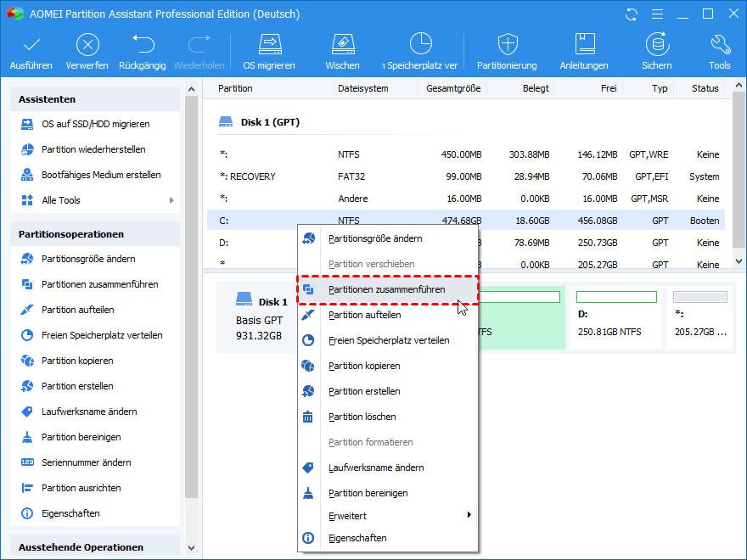Open Anleitungen guides in toolbar
The width and height of the screenshot is (747, 560).
coord(584,52)
